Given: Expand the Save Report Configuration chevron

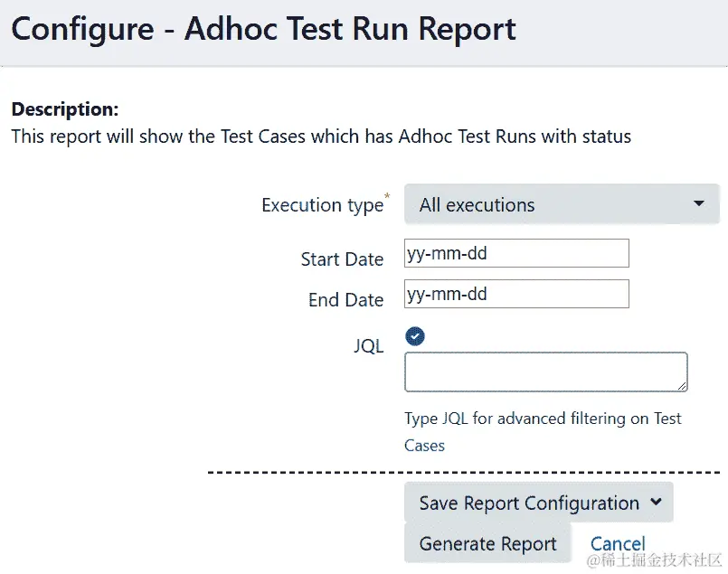Looking at the screenshot, I should tap(656, 503).
